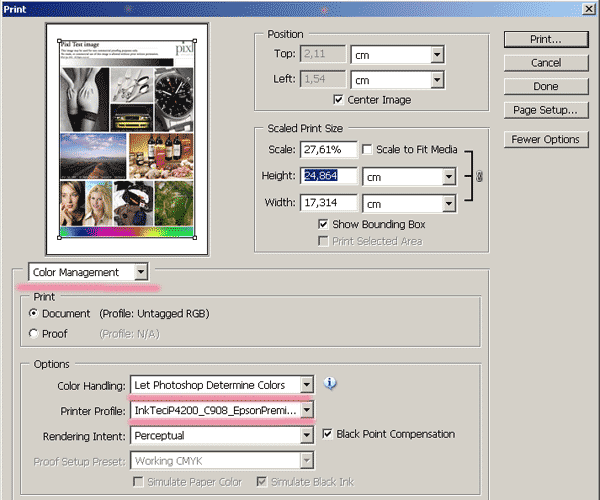Open the Proof Setup Preset dropdown

[x=307, y=461]
